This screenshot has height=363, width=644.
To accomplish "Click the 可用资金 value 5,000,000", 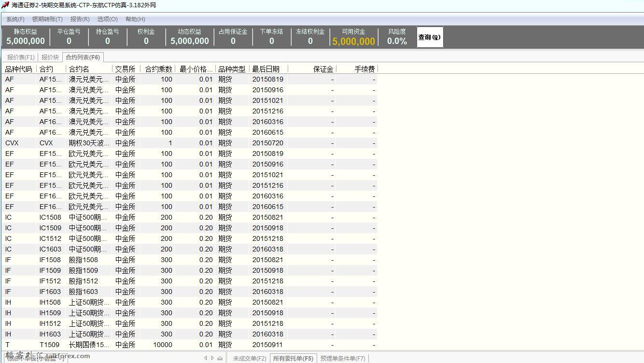I will (353, 42).
